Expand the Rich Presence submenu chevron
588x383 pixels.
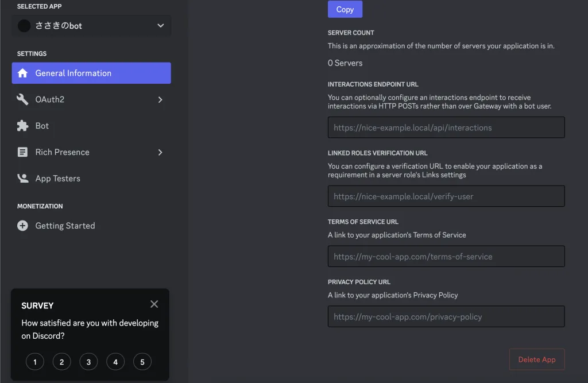coord(160,152)
